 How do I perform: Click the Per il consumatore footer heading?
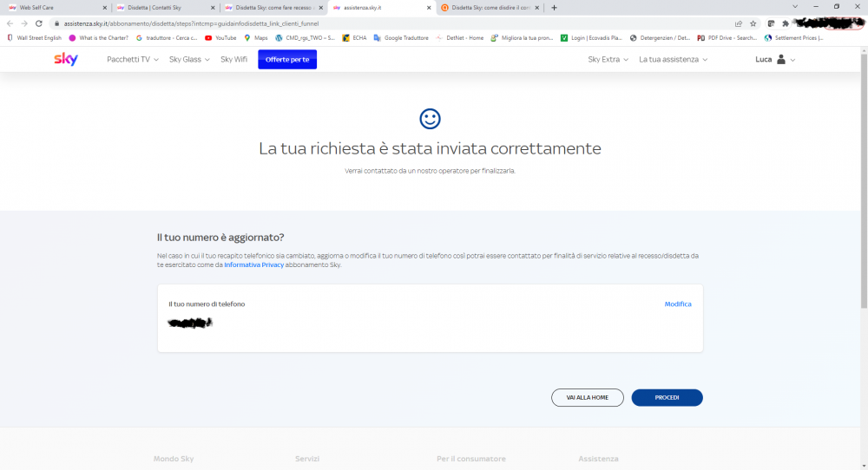471,459
